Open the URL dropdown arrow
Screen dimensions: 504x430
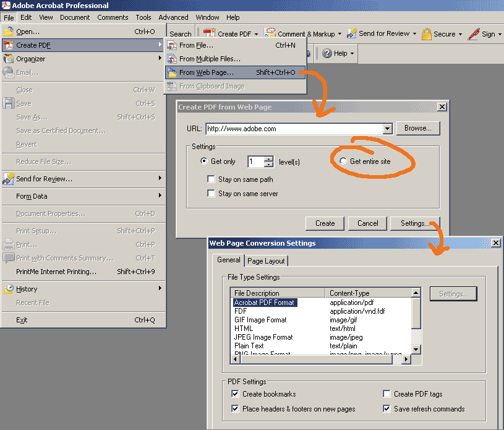coord(388,129)
